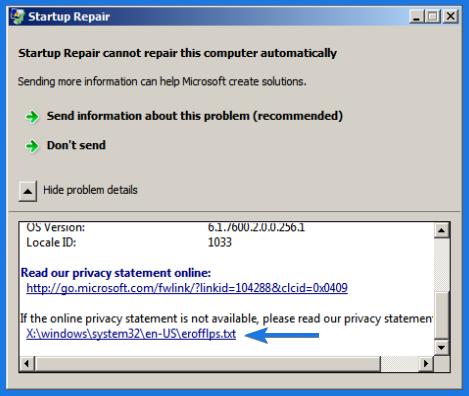Open the erofflps.txt local privacy file link
This screenshot has width=469, height=396.
click(x=131, y=334)
